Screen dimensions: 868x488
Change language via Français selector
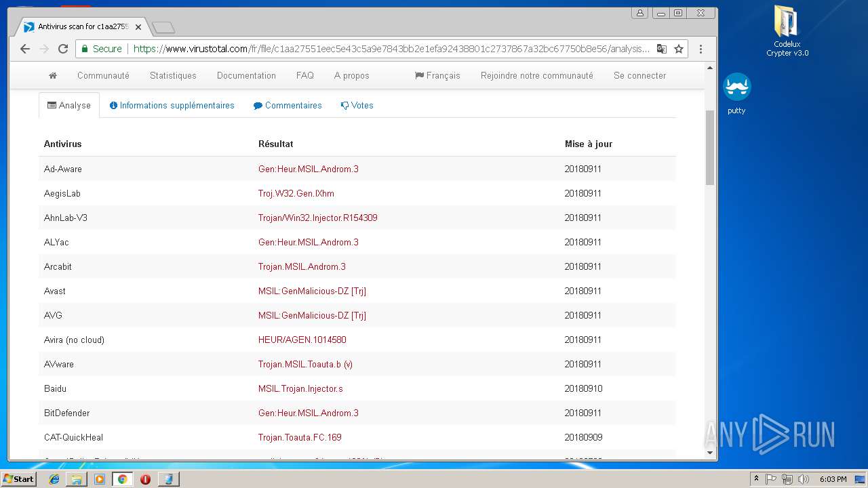point(437,75)
